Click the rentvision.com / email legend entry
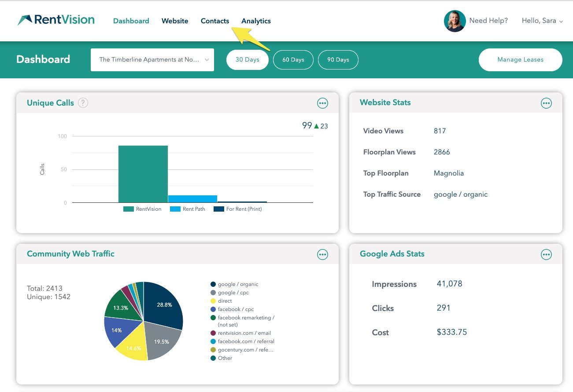The height and width of the screenshot is (392, 573). tap(241, 333)
